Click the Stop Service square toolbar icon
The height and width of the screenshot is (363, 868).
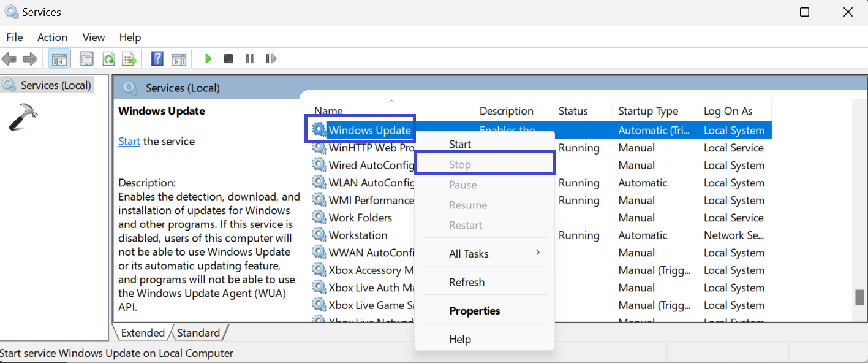click(228, 59)
